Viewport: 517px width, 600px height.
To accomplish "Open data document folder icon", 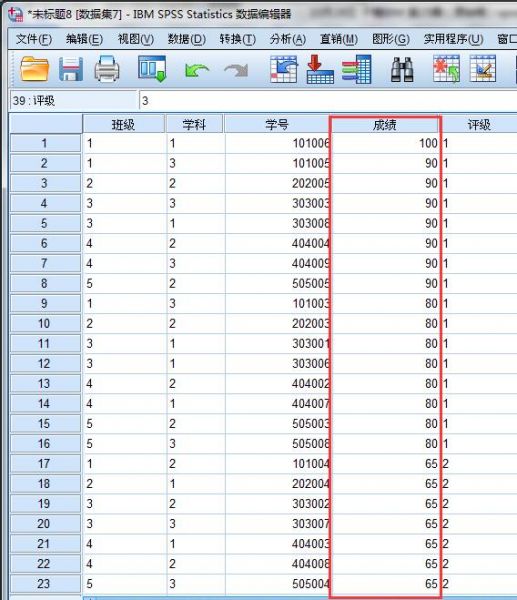I will pyautogui.click(x=34, y=69).
